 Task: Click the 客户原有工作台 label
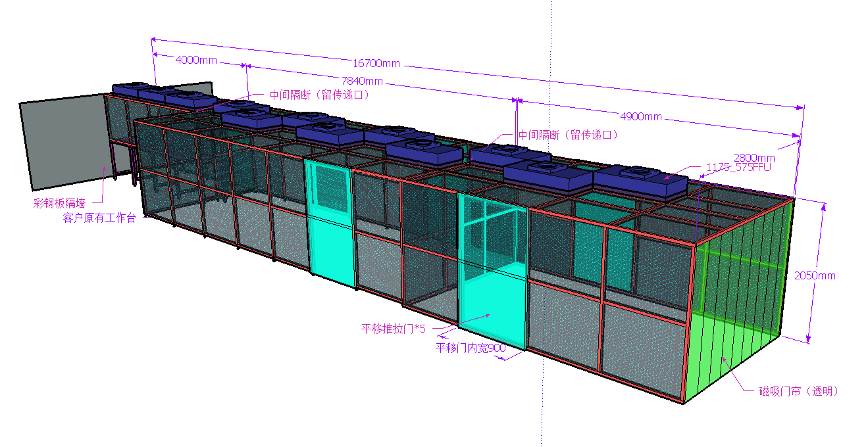[x=99, y=218]
